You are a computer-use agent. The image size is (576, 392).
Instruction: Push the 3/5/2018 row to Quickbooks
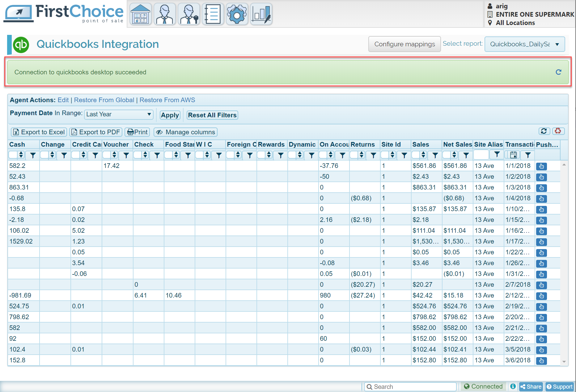[541, 350]
